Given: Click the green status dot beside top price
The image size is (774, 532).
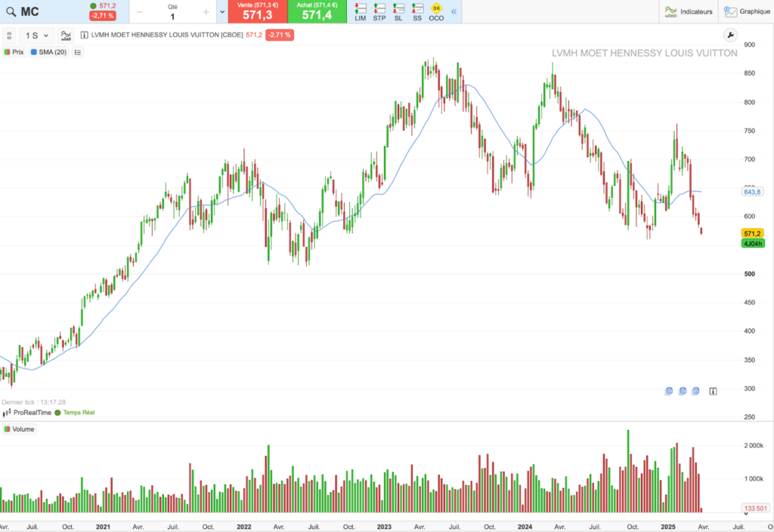Looking at the screenshot, I should click(93, 6).
